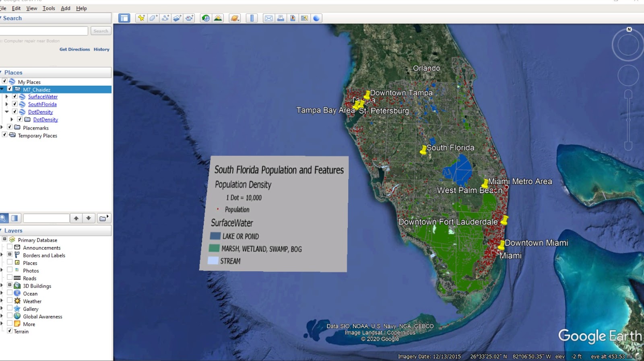Click the Get Directions link
The width and height of the screenshot is (644, 361).
[74, 49]
